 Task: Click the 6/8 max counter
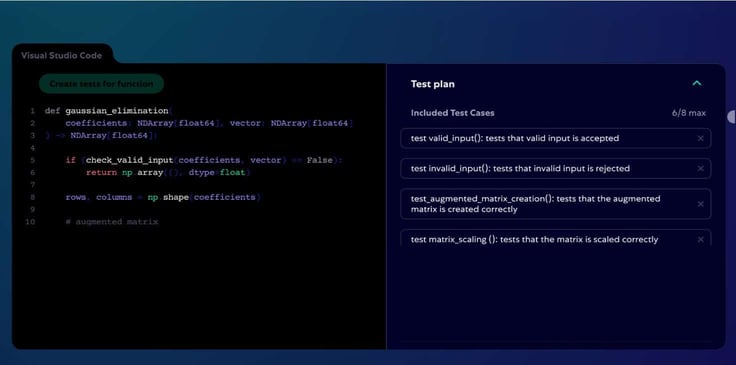pos(689,113)
